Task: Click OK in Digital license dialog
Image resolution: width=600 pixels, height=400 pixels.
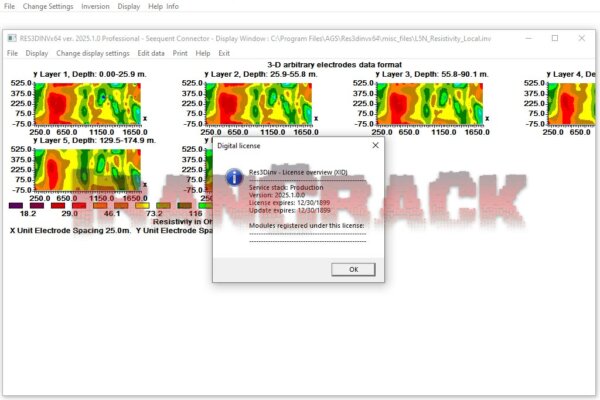Action: [x=353, y=269]
